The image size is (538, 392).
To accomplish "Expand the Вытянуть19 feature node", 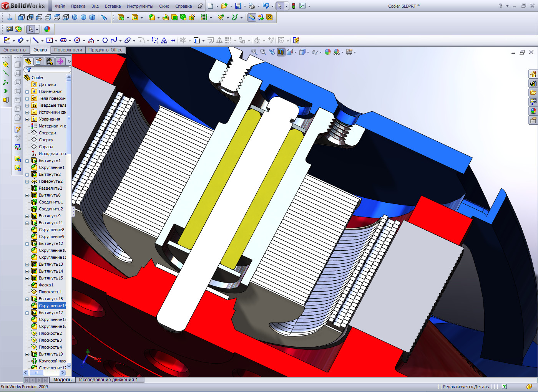I will pos(27,354).
